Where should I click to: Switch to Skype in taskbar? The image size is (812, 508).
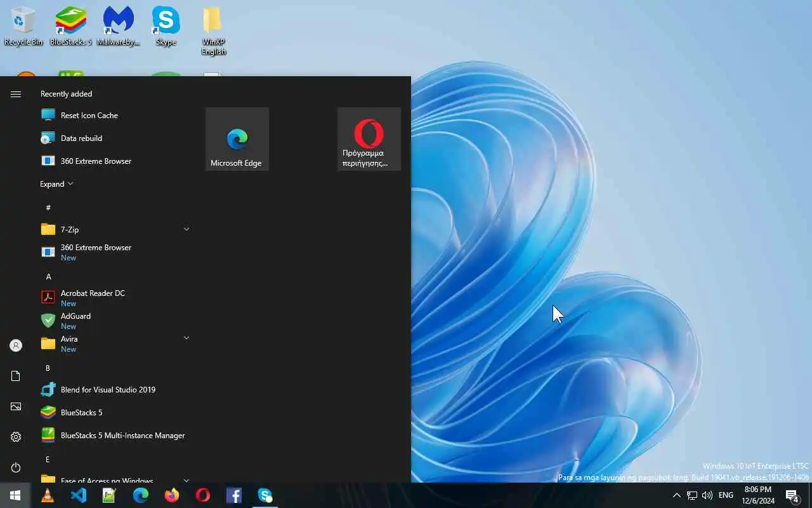265,495
